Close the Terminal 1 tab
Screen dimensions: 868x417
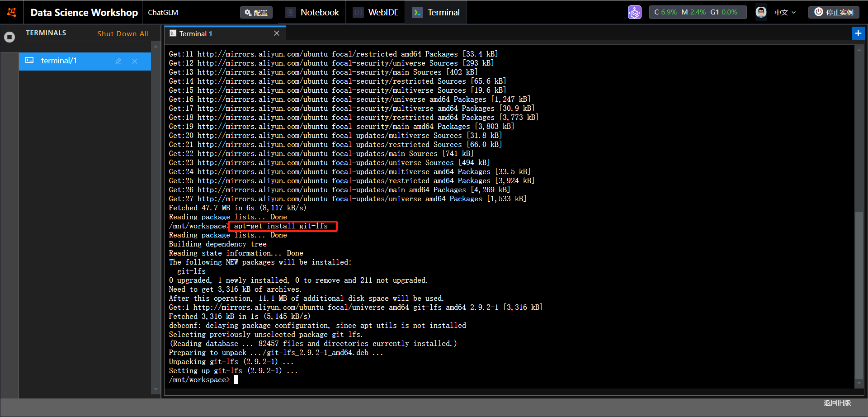(x=277, y=33)
